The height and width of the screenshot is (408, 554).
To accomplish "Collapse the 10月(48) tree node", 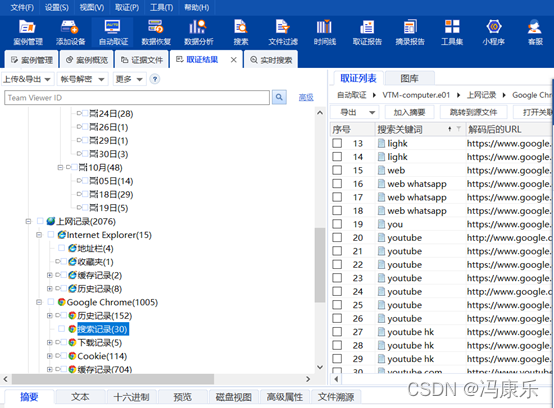I will click(60, 167).
